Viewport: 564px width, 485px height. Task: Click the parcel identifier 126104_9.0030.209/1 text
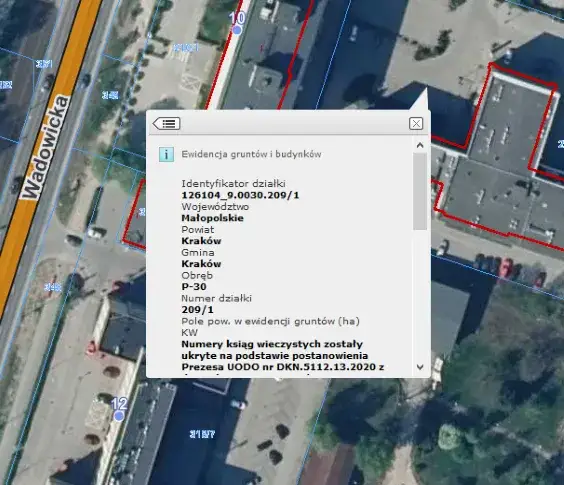pyautogui.click(x=240, y=195)
